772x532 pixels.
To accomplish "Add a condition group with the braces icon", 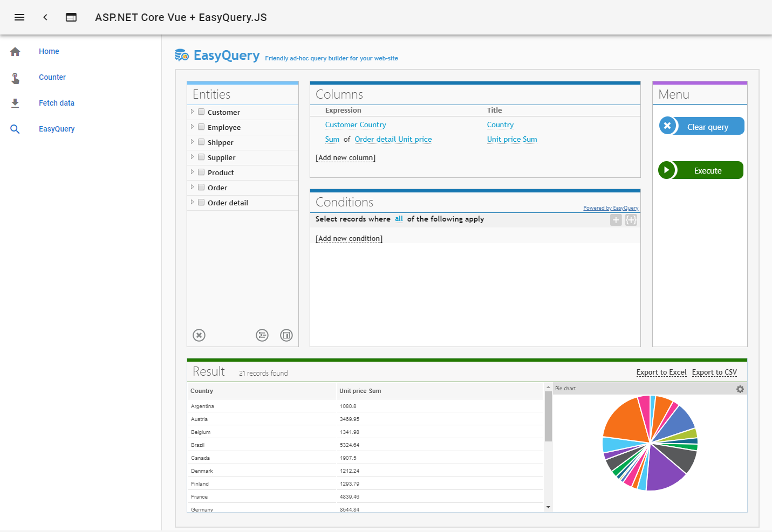I will click(631, 220).
